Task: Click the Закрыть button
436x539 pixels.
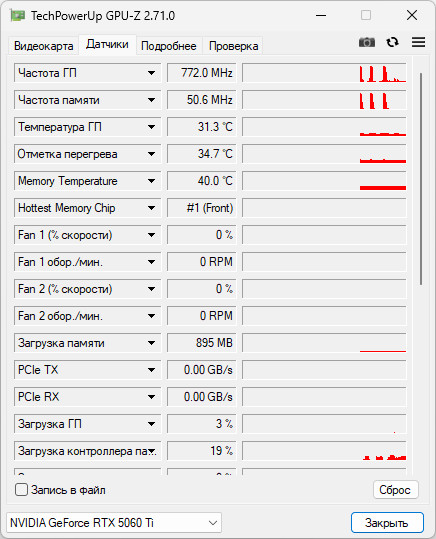Action: [x=387, y=523]
